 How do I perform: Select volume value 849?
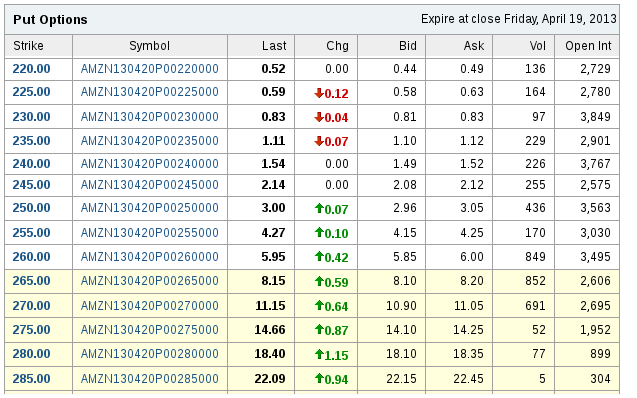[535, 257]
